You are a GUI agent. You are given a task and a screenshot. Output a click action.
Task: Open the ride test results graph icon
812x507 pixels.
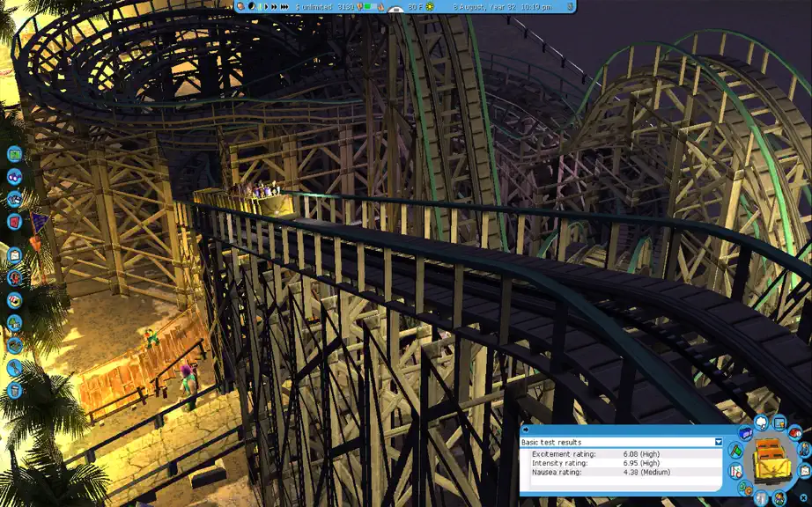736,471
